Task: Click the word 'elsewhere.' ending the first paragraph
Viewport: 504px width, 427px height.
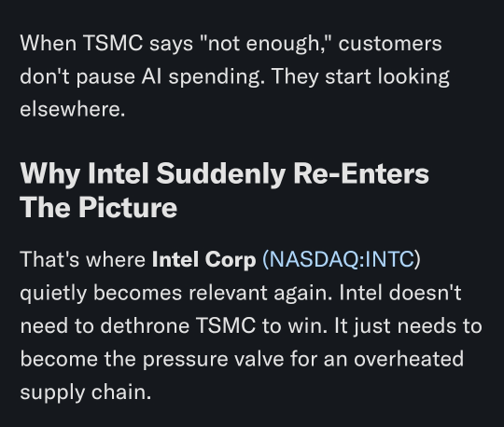Action: 72,109
